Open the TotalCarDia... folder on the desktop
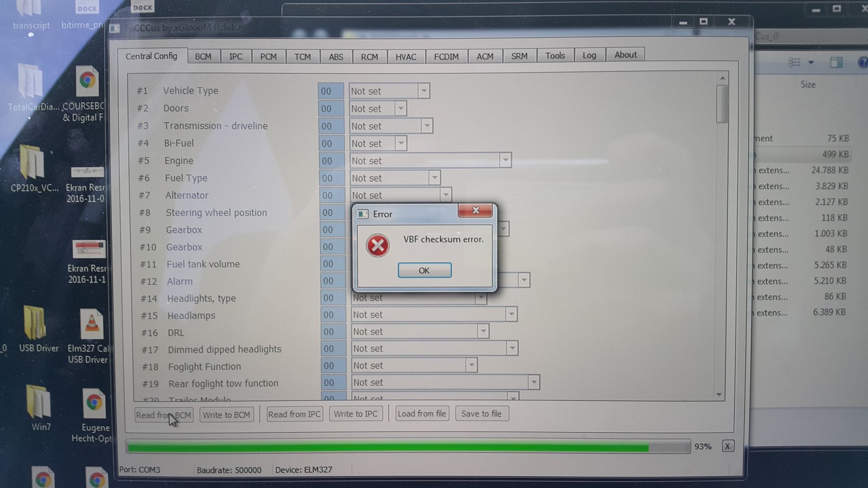868x488 pixels. click(x=32, y=87)
